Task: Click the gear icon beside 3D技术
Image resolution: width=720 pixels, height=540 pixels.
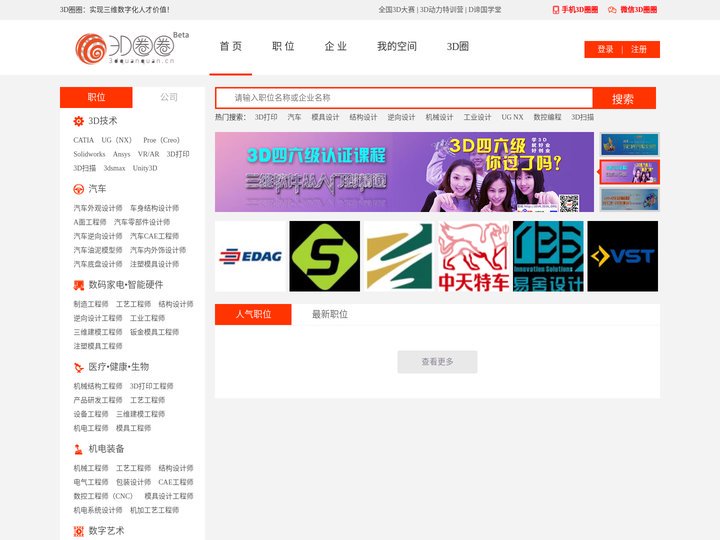Action: (x=79, y=121)
